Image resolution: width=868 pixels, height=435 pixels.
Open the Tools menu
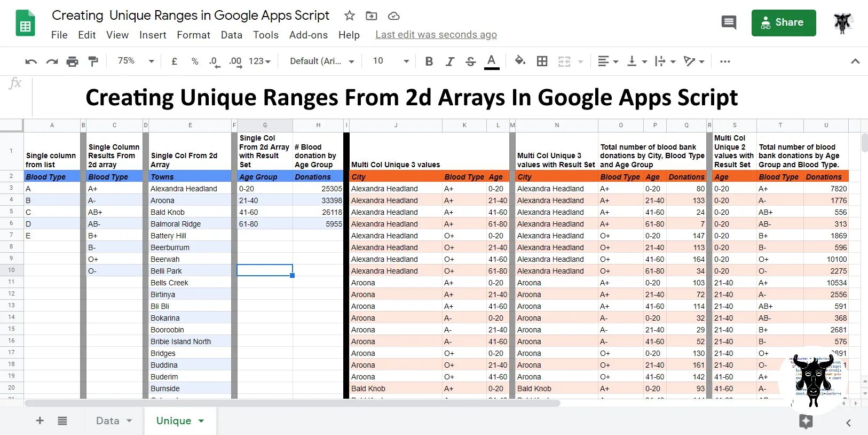coord(266,35)
